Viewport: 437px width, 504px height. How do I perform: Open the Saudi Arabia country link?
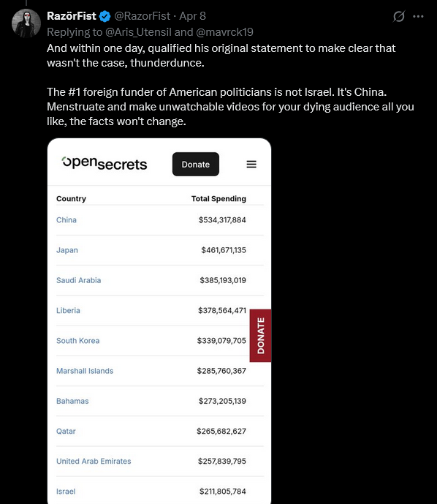pos(79,280)
